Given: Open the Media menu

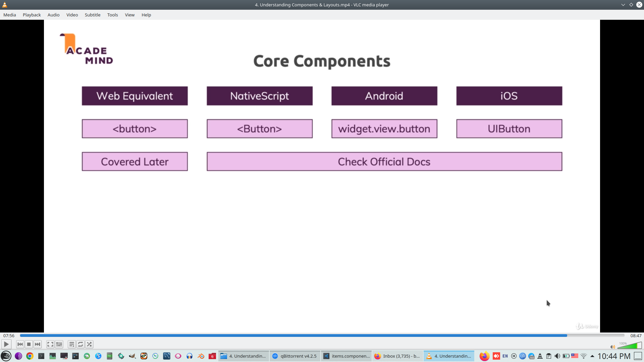Looking at the screenshot, I should [x=10, y=15].
